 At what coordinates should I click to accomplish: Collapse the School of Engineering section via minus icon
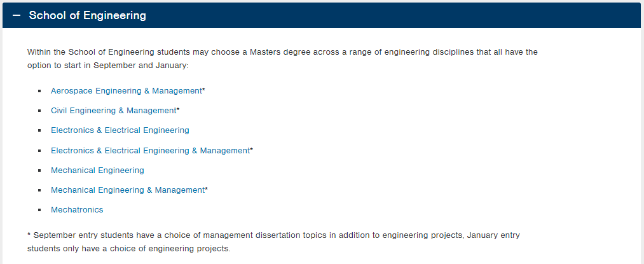(17, 15)
